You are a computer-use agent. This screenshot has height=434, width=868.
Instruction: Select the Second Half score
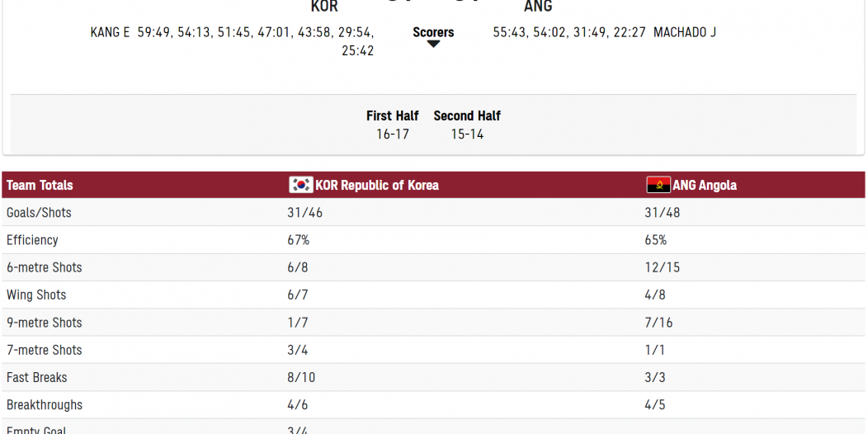coord(467,134)
